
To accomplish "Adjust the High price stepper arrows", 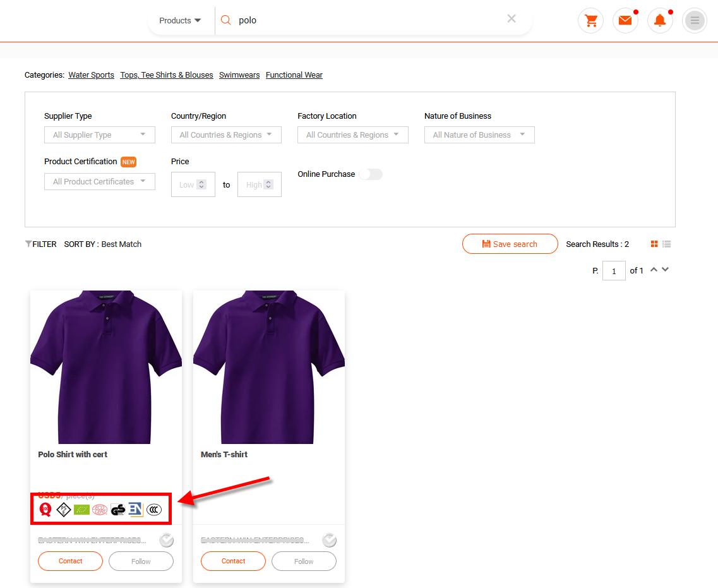I will [x=269, y=184].
